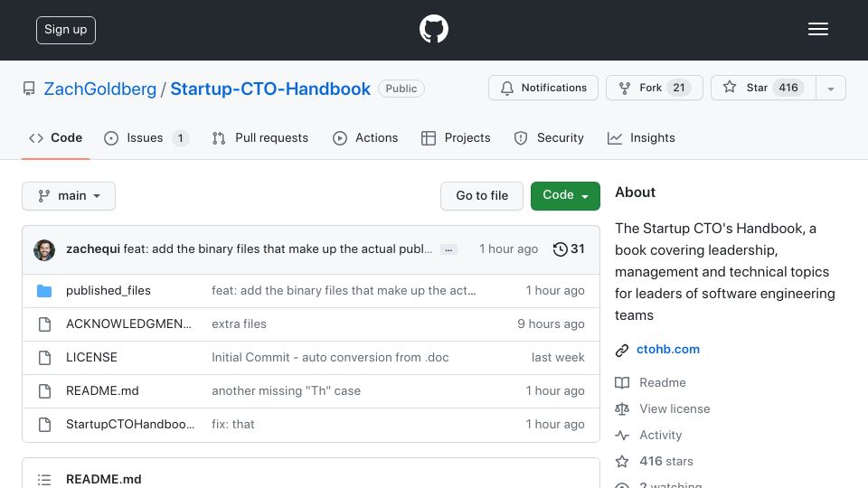Click file icon beside LICENSE
This screenshot has width=868, height=488.
pos(45,358)
